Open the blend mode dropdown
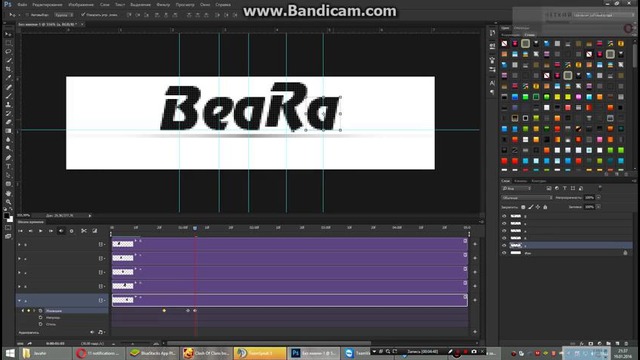This screenshot has height=360, width=640. (x=527, y=198)
